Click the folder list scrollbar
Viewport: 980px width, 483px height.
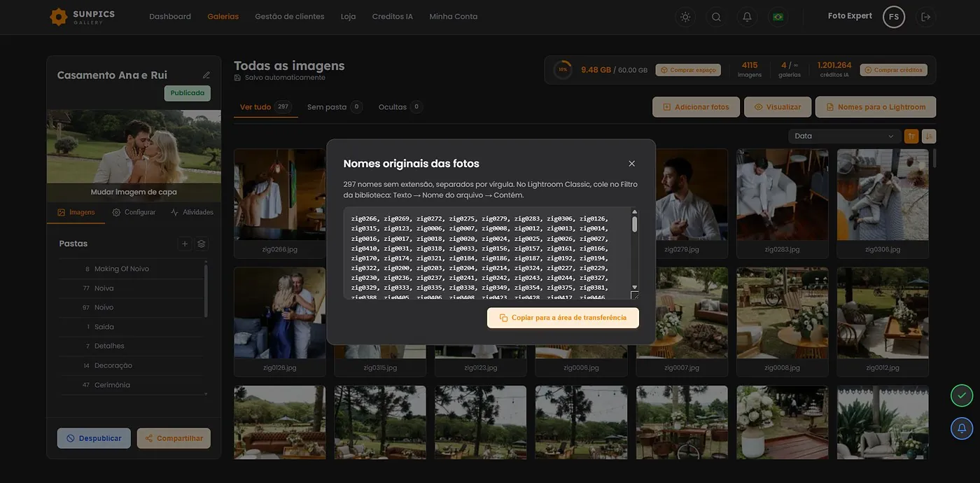[x=206, y=290]
